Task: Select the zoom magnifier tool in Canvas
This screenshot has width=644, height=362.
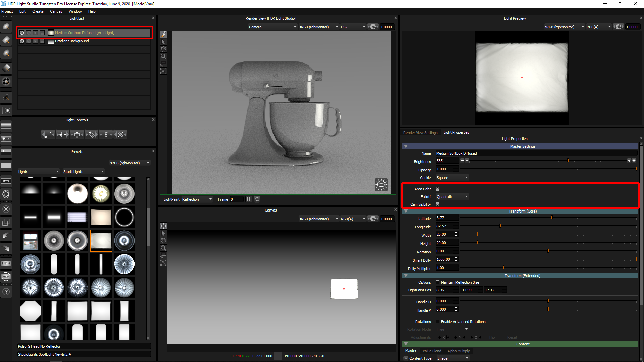Action: [163, 248]
